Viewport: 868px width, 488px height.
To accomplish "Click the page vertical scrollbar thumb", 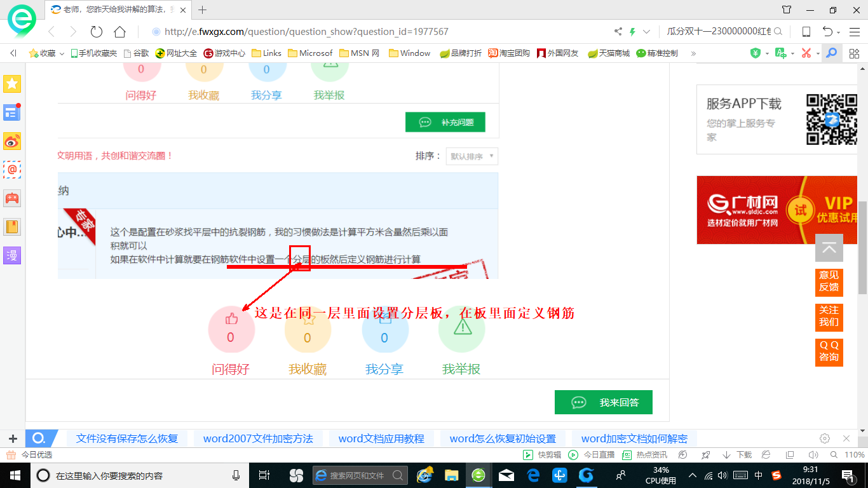I will point(863,247).
